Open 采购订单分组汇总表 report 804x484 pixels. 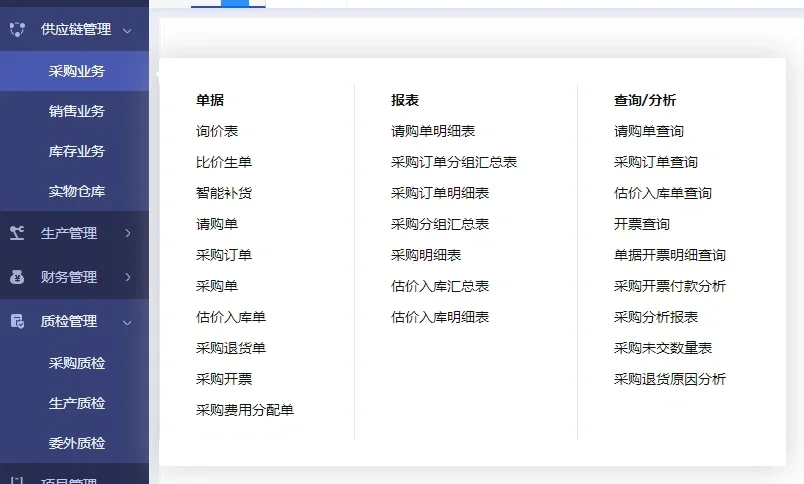point(454,163)
